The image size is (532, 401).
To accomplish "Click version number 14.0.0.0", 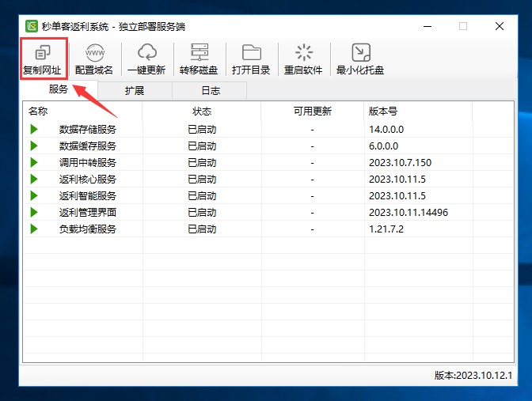I will click(386, 130).
